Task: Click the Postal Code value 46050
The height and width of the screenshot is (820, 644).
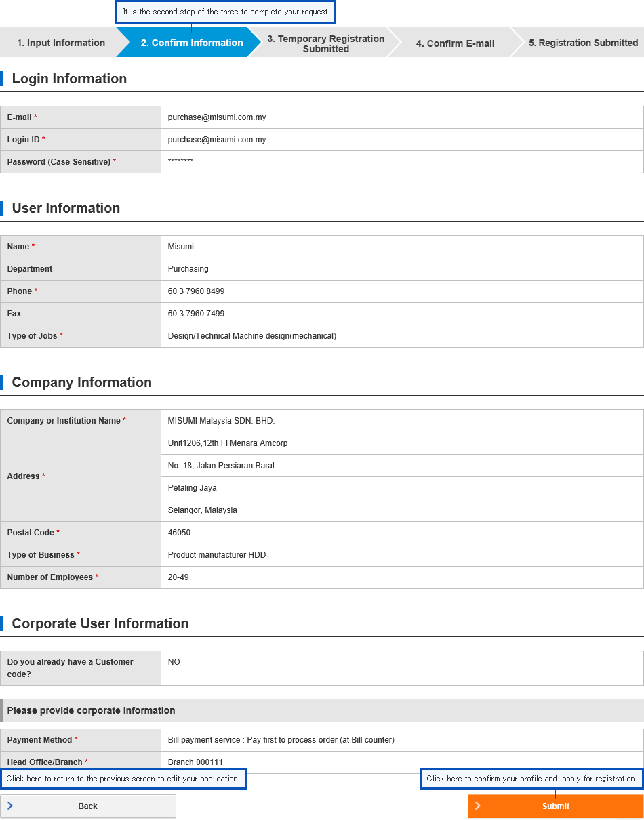Action: pos(180,533)
